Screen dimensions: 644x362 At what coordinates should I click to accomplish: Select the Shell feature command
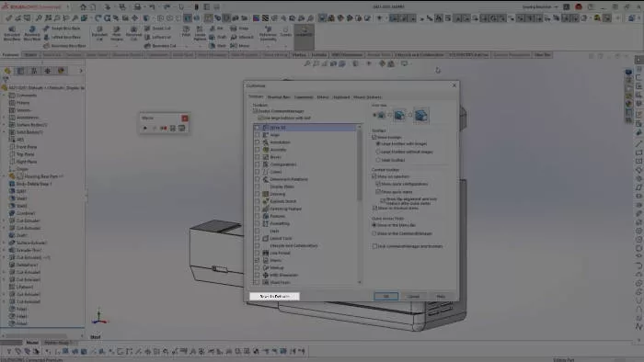[218, 46]
